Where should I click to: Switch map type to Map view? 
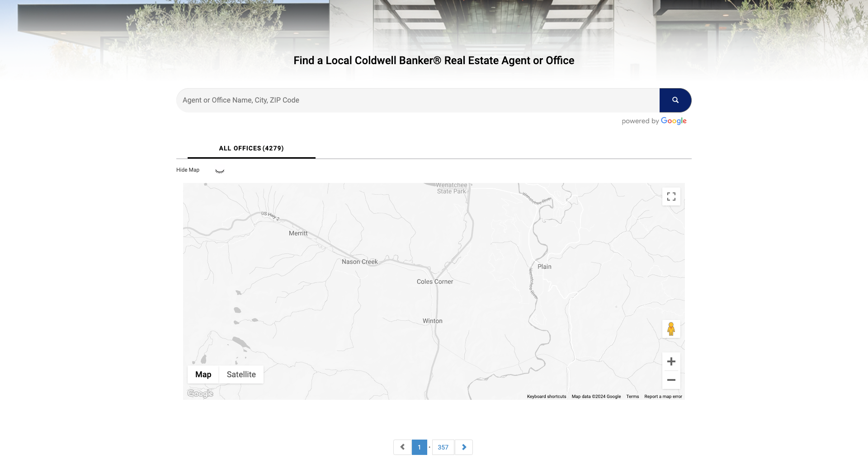coord(203,375)
